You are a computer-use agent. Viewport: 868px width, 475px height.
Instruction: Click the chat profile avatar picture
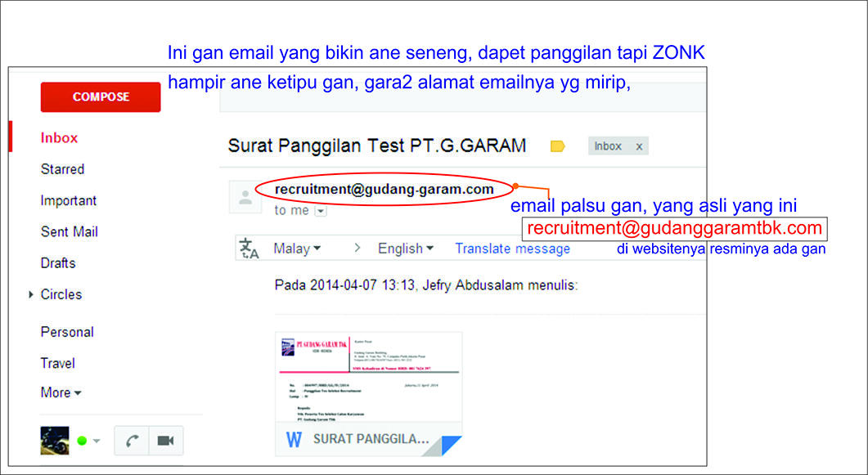(x=55, y=441)
